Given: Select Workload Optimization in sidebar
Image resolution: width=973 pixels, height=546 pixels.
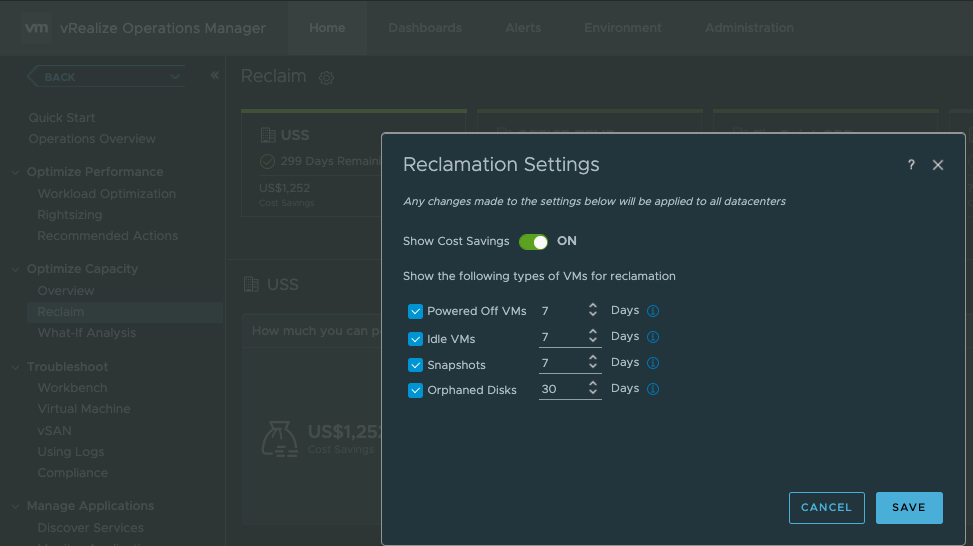Looking at the screenshot, I should [107, 194].
